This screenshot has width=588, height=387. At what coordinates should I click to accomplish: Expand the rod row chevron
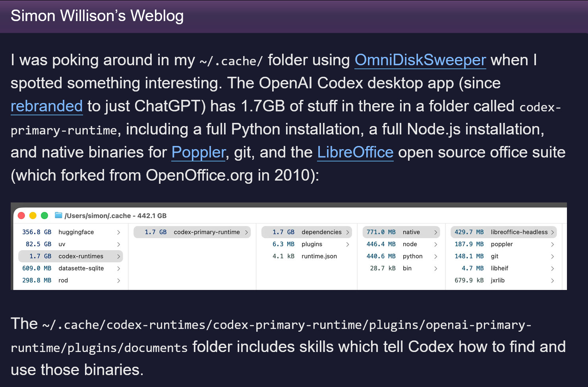(x=118, y=280)
